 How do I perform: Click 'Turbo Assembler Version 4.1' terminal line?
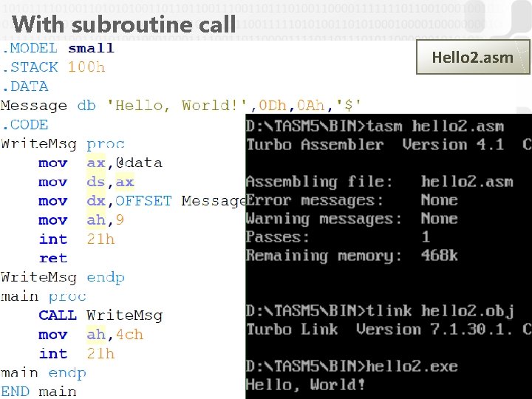pyautogui.click(x=375, y=145)
